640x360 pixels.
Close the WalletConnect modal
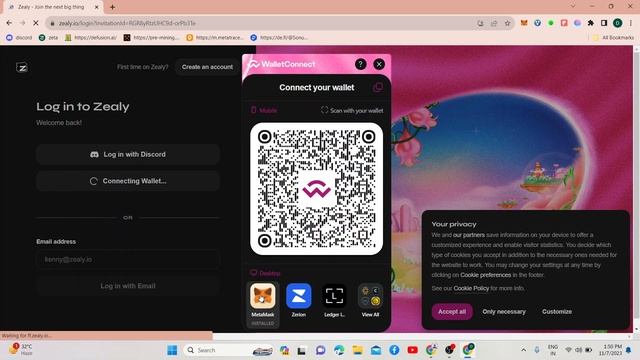click(379, 64)
